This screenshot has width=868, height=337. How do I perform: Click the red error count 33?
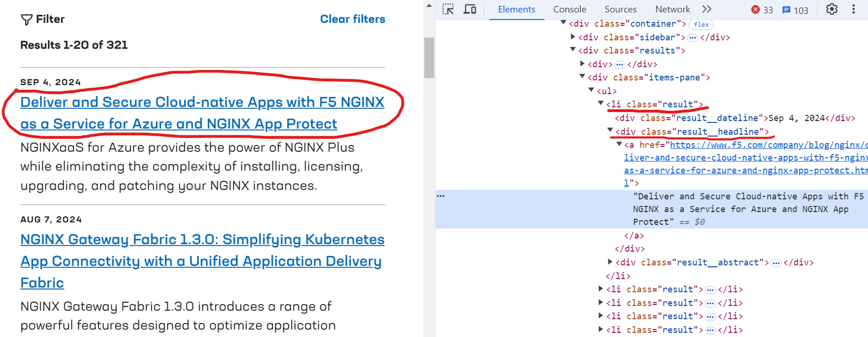762,10
